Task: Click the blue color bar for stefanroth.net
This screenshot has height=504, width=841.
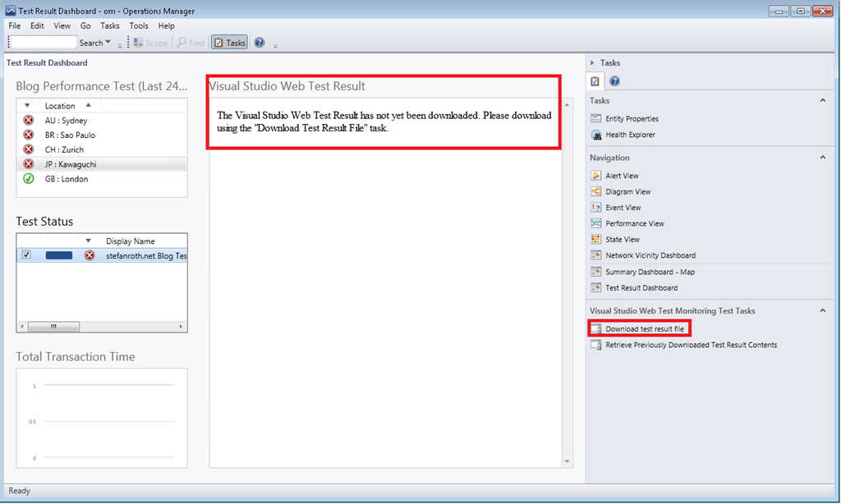Action: point(59,255)
